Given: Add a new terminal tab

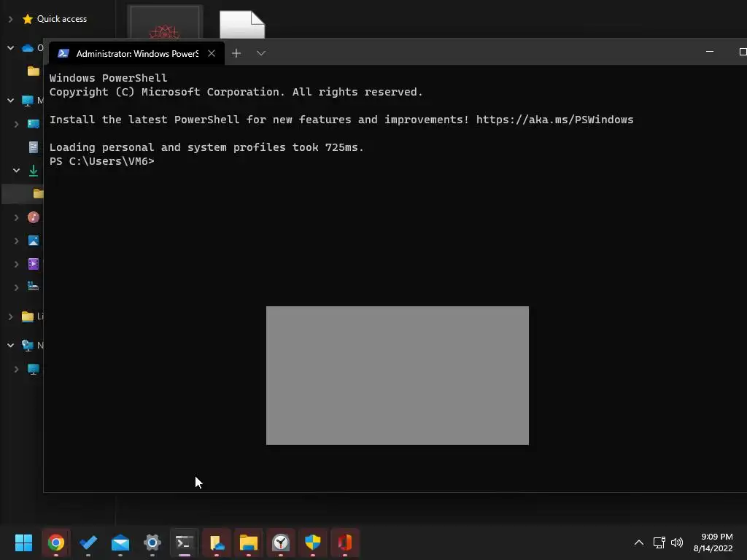Looking at the screenshot, I should point(236,52).
